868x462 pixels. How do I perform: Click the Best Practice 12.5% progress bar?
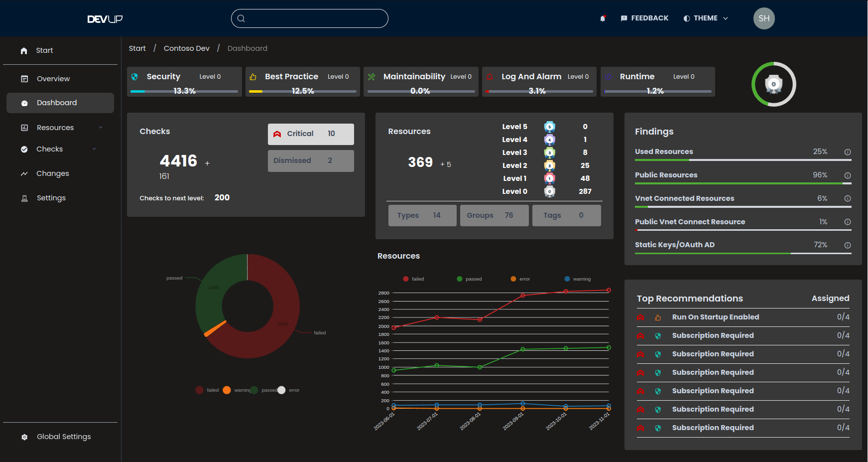(303, 91)
